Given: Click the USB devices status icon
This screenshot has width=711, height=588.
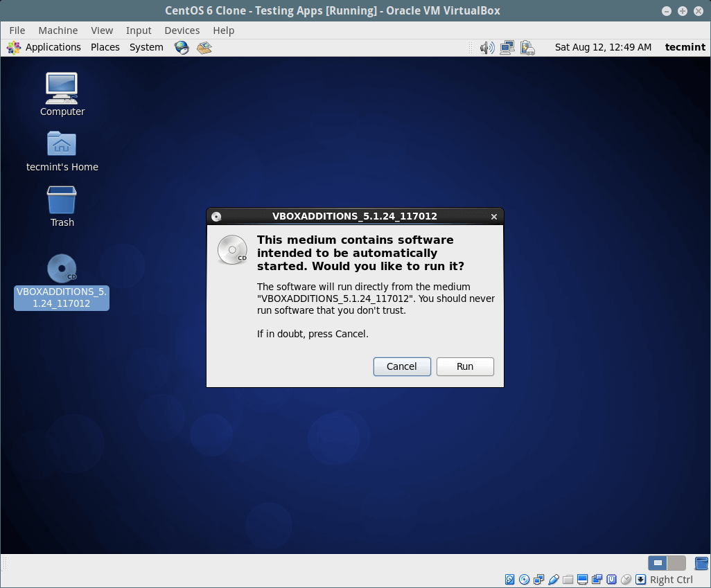Looking at the screenshot, I should (553, 580).
